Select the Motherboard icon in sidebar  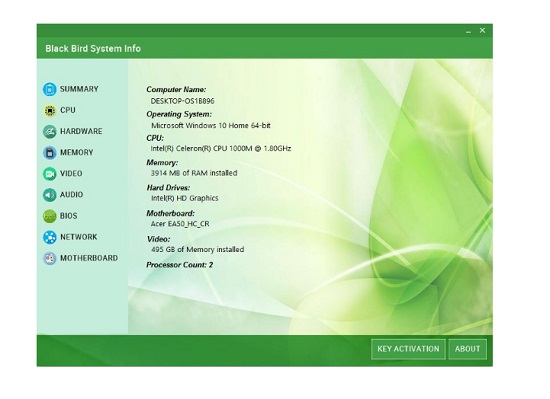click(49, 258)
